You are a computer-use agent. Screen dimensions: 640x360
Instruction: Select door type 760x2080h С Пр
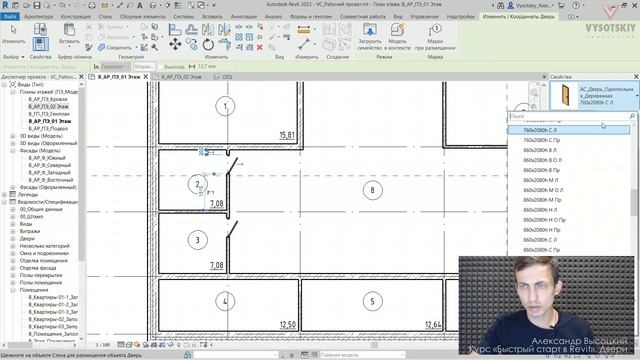[x=542, y=140]
